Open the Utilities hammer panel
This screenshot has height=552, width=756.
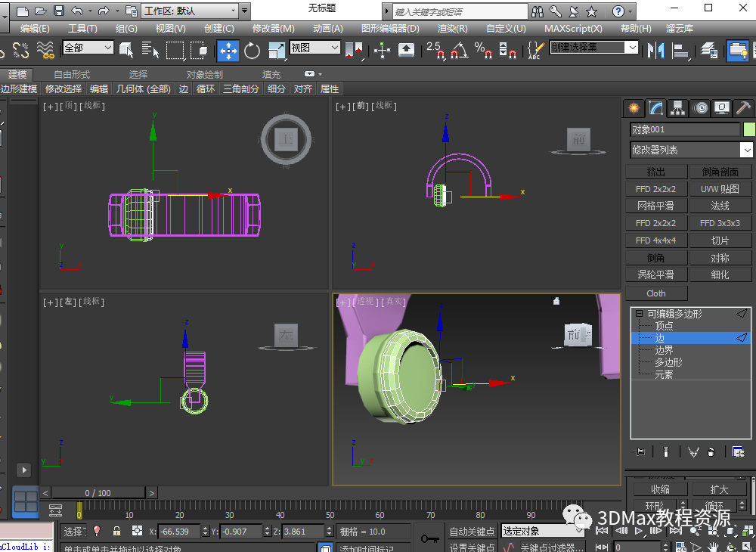click(744, 108)
